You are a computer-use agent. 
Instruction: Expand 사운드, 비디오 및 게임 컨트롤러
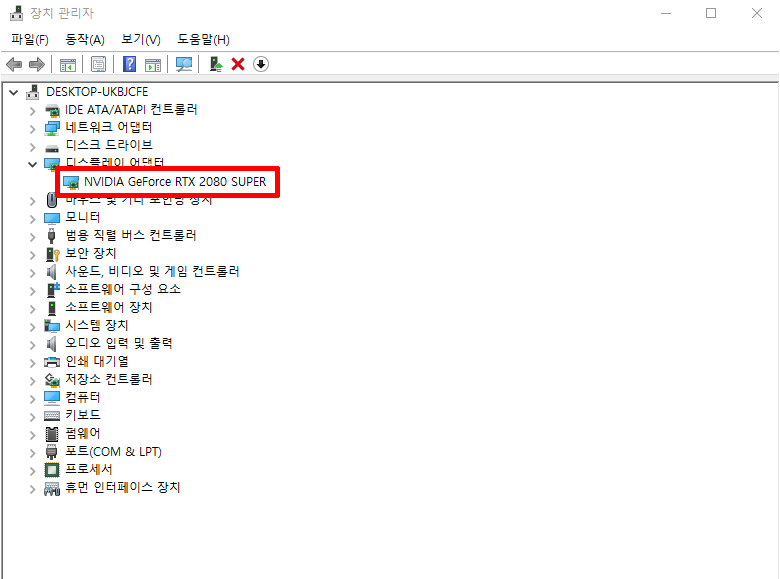click(x=32, y=273)
